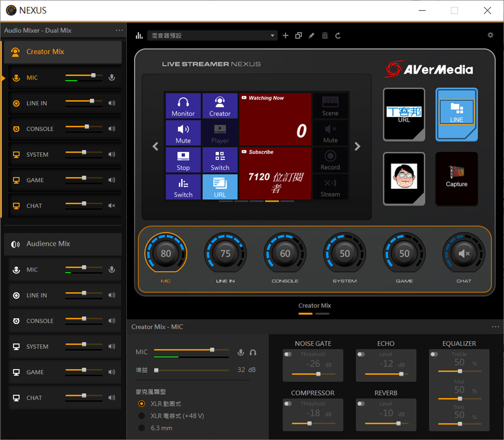504x440 pixels.
Task: Mute Audience Mix GAME speaker icon
Action: pos(112,372)
